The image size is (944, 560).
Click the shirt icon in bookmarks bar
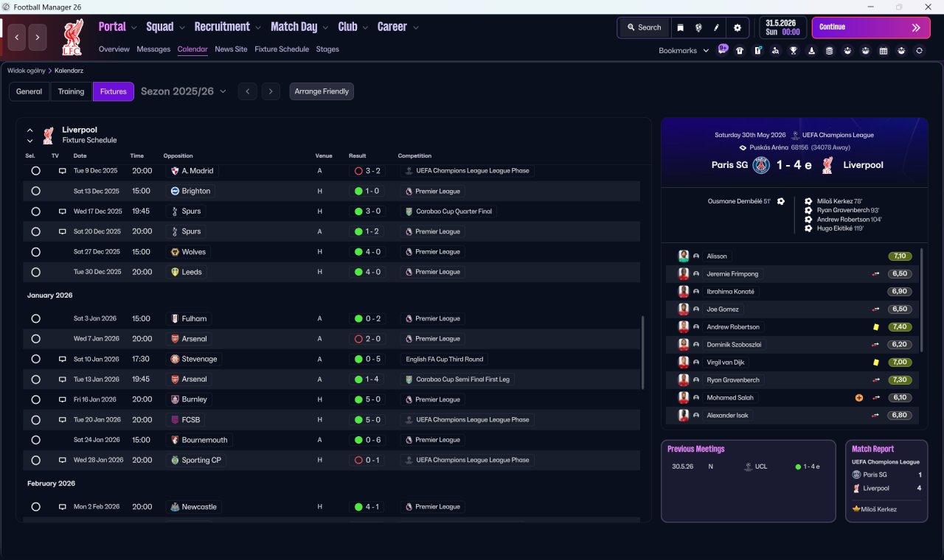740,51
